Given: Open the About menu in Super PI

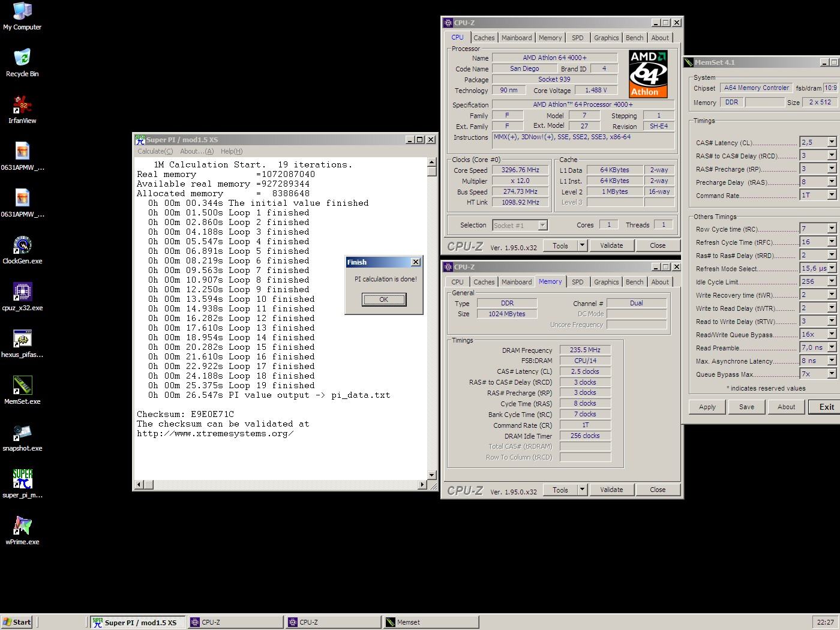Looking at the screenshot, I should pos(197,151).
